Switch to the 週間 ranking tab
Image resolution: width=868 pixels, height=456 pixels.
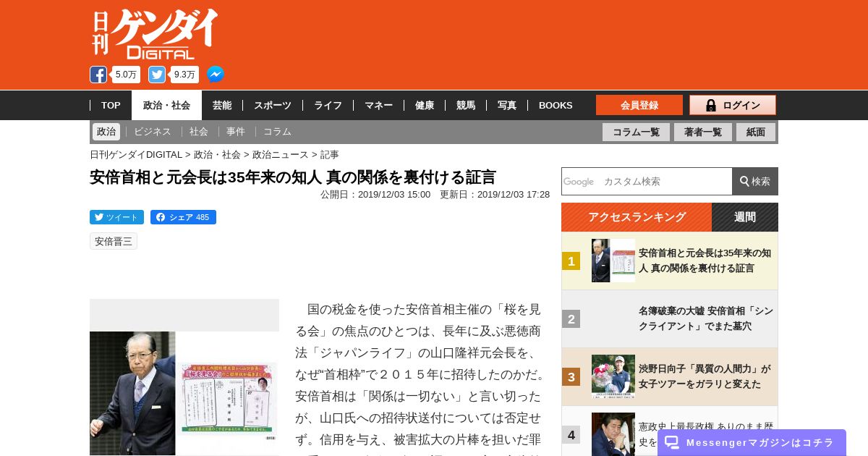[x=745, y=217]
